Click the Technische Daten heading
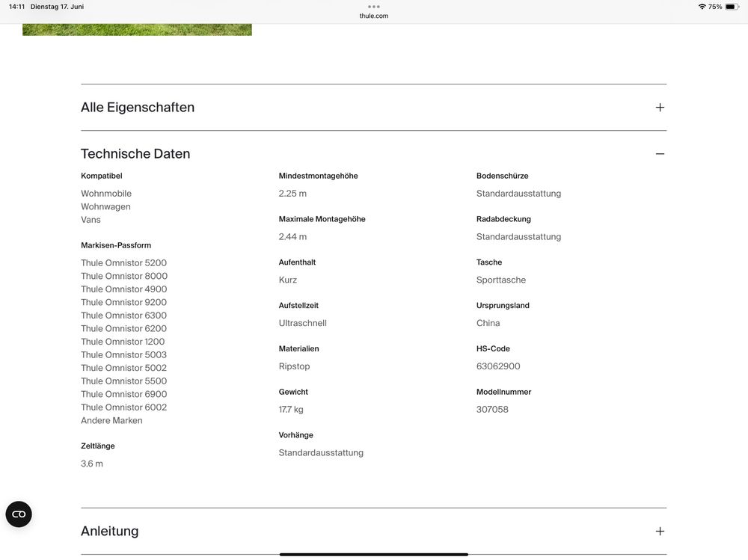Screen dimensions: 748x560 tap(135, 153)
